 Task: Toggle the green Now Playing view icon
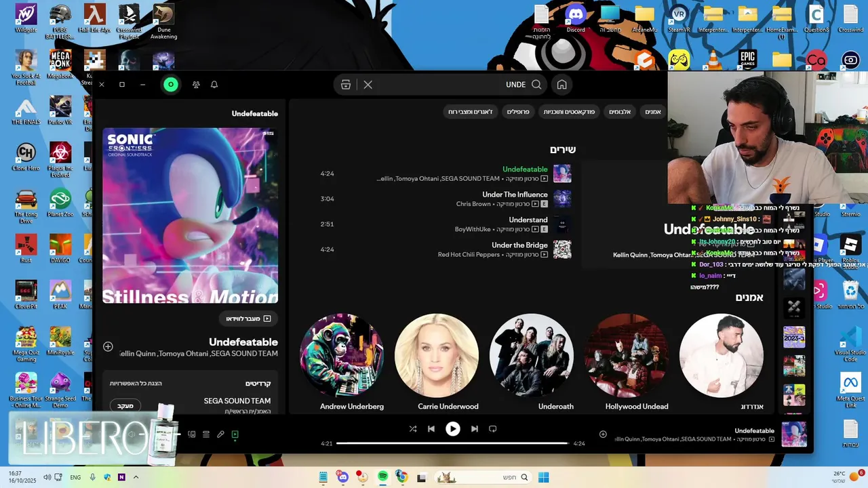click(235, 434)
